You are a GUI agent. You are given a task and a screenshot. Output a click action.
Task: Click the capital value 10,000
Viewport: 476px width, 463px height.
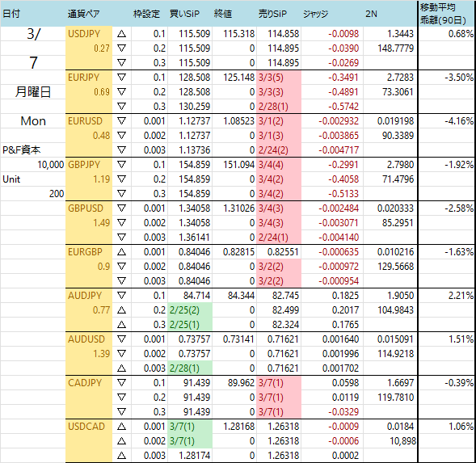[x=50, y=165]
